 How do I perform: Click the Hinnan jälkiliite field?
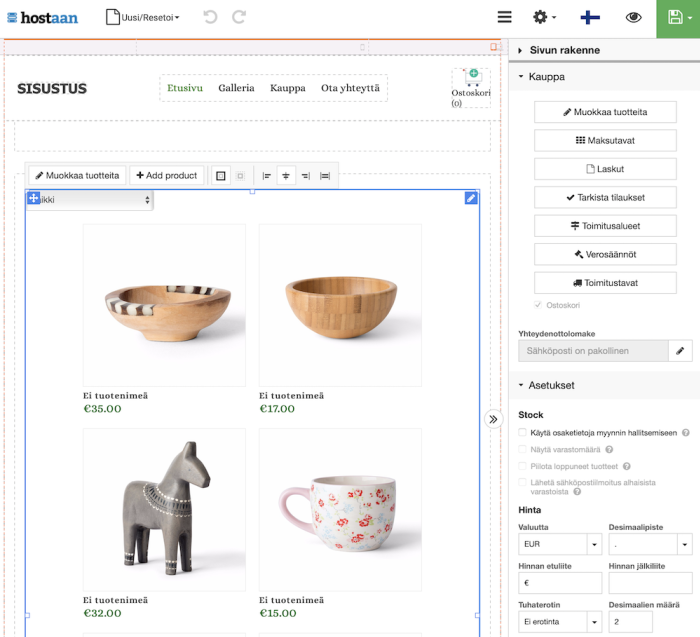tap(650, 583)
